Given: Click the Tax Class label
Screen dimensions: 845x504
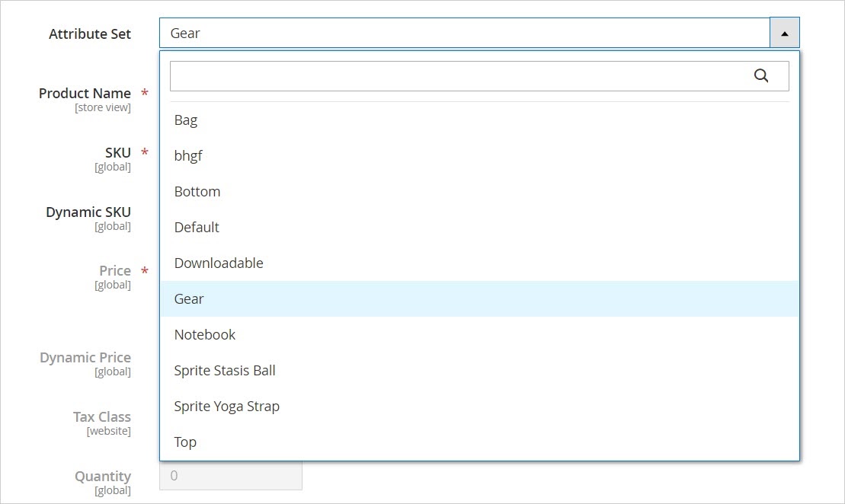Looking at the screenshot, I should [101, 417].
